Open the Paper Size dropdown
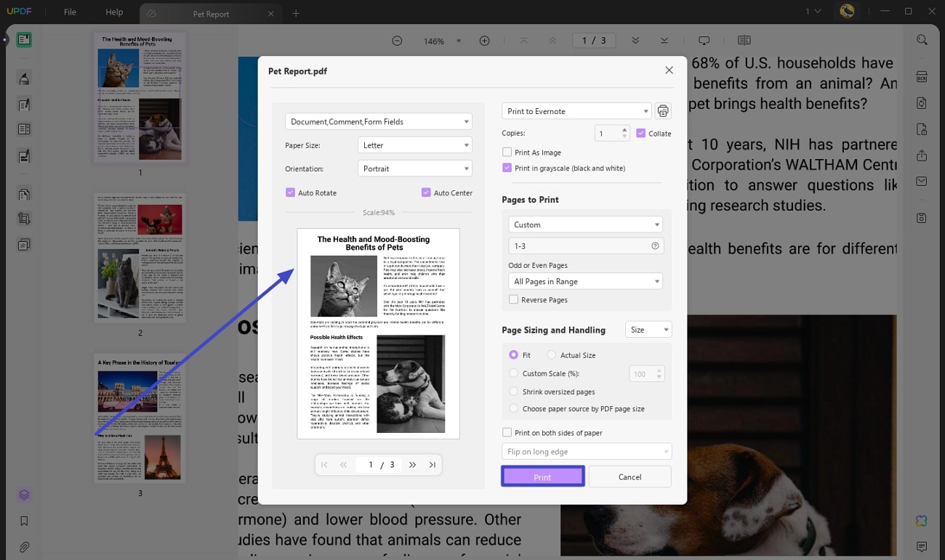Screen dimensions: 945x560 414,145
